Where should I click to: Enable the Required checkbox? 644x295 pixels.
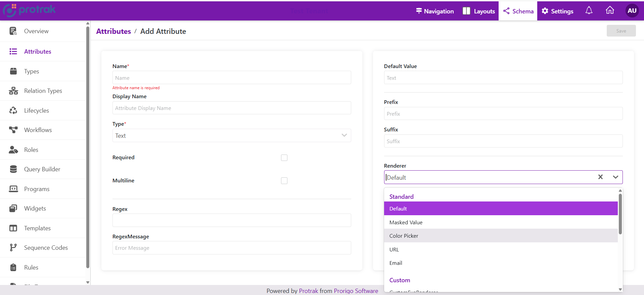[x=284, y=158]
